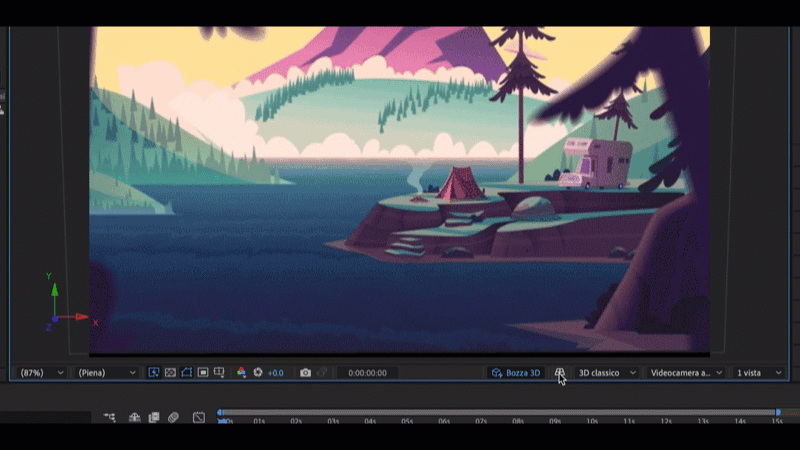Open the show channel color icon
Image resolution: width=800 pixels, height=450 pixels.
(241, 373)
